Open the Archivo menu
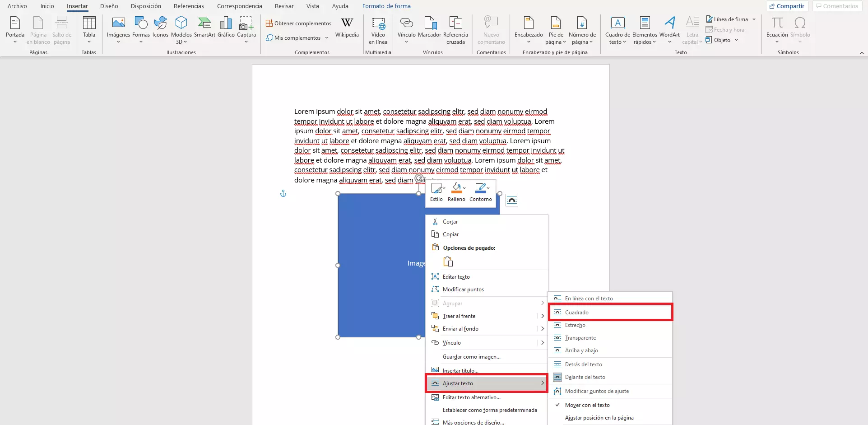 point(17,6)
